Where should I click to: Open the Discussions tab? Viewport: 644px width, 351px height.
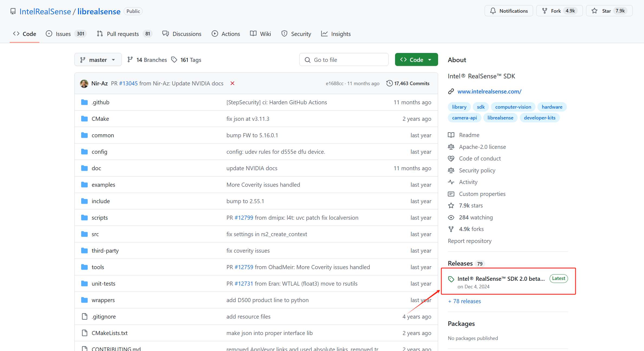point(182,34)
